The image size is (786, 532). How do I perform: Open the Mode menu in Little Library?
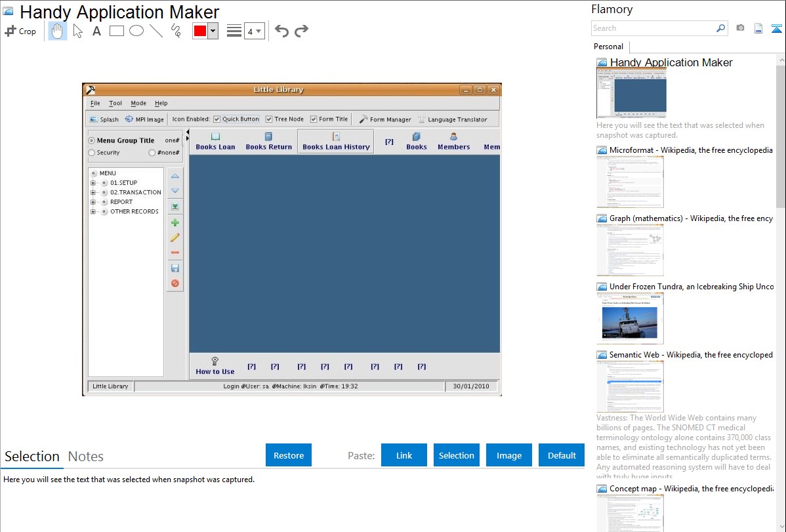coord(138,103)
